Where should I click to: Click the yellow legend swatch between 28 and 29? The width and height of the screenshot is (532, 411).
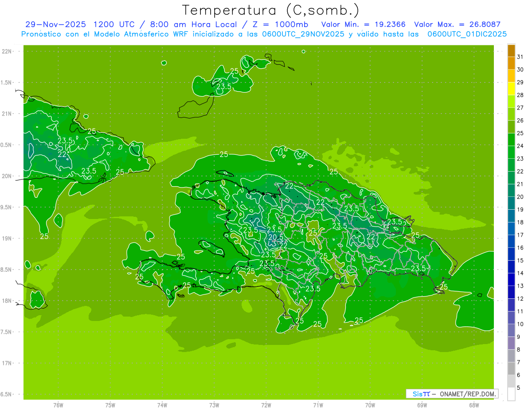point(511,89)
